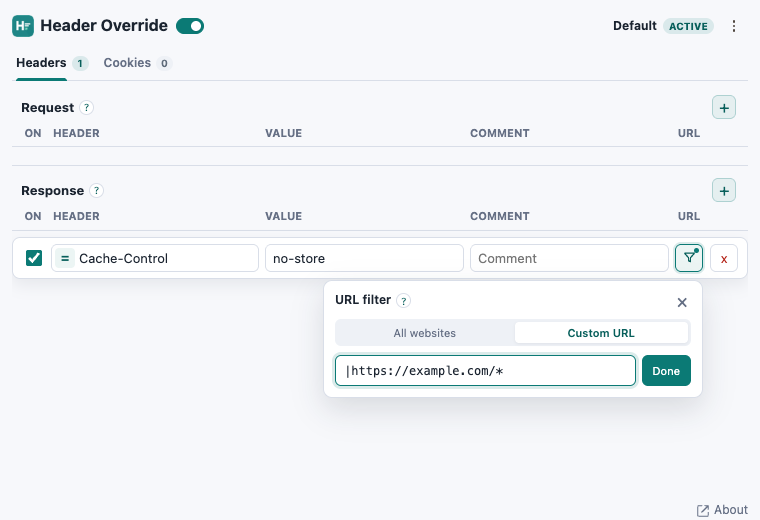The height and width of the screenshot is (520, 760).
Task: Edit the no-store value field
Action: (x=364, y=258)
